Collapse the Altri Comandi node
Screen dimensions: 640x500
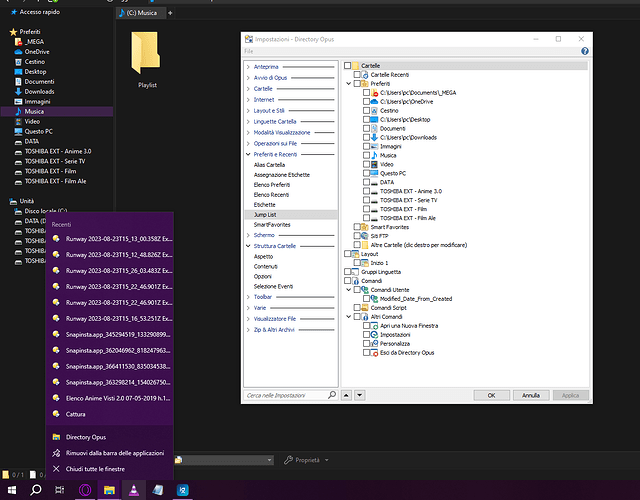tap(349, 317)
